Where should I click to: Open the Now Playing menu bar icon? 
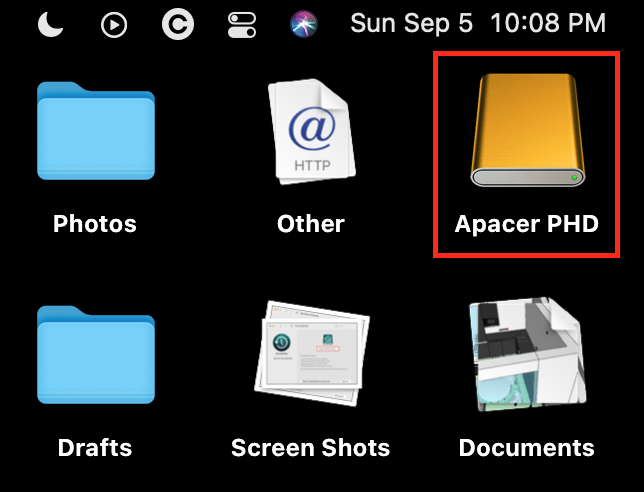pos(114,25)
